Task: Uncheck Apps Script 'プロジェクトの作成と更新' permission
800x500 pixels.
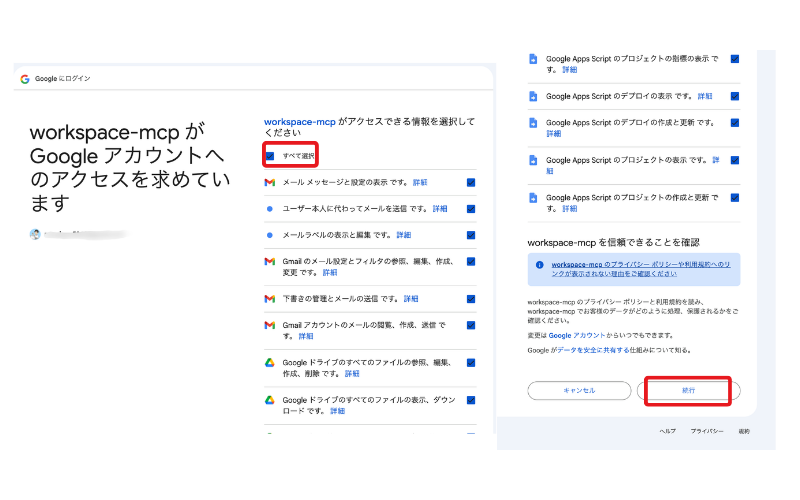Action: click(x=735, y=198)
